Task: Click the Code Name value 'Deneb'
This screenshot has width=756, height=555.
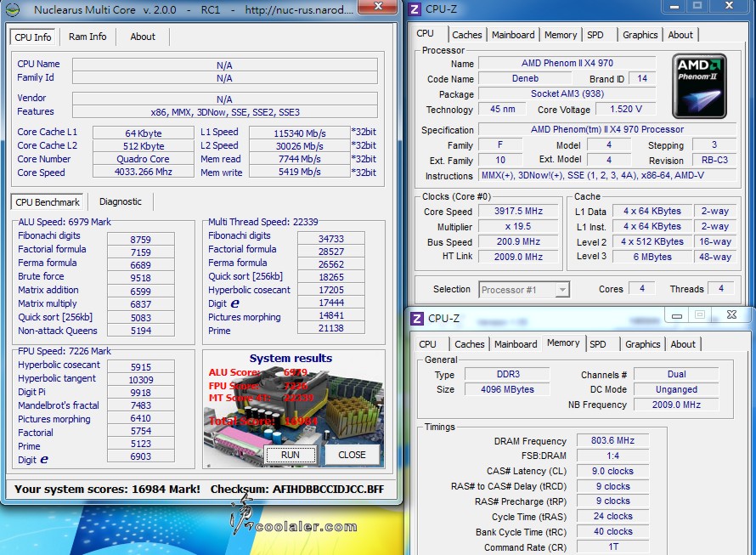Action: (525, 79)
